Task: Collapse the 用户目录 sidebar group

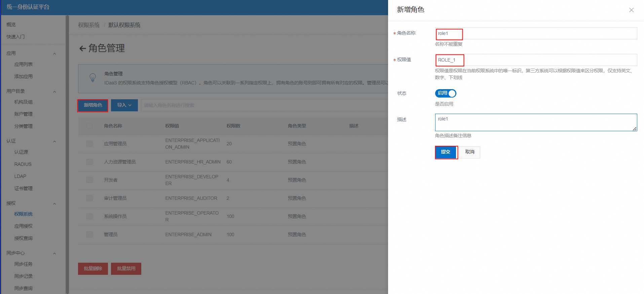Action: click(x=54, y=92)
